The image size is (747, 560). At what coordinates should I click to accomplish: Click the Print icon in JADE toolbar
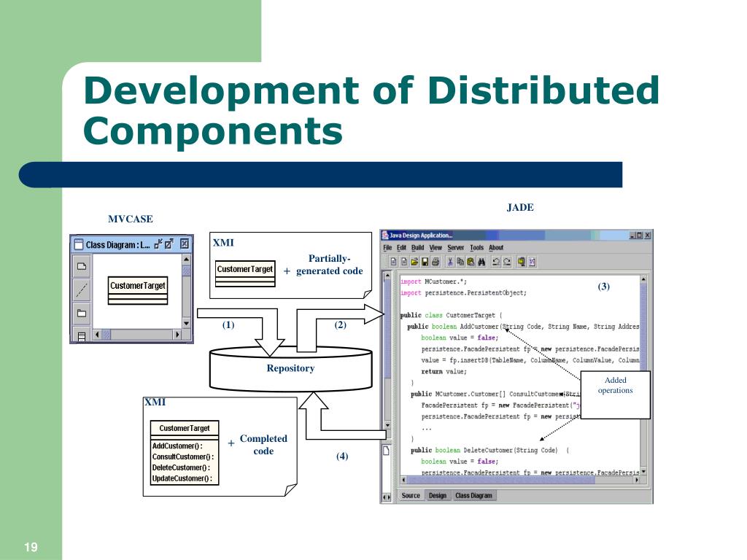click(x=435, y=262)
